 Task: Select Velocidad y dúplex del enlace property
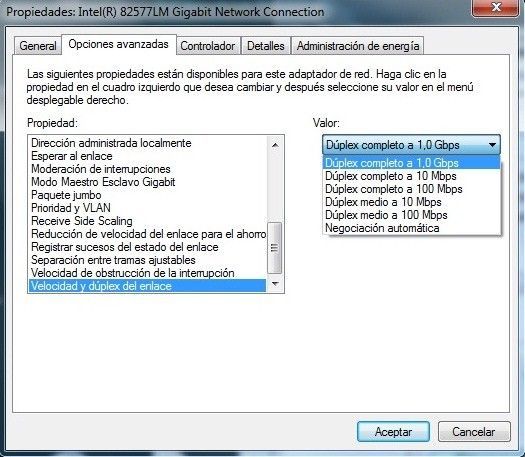(147, 286)
